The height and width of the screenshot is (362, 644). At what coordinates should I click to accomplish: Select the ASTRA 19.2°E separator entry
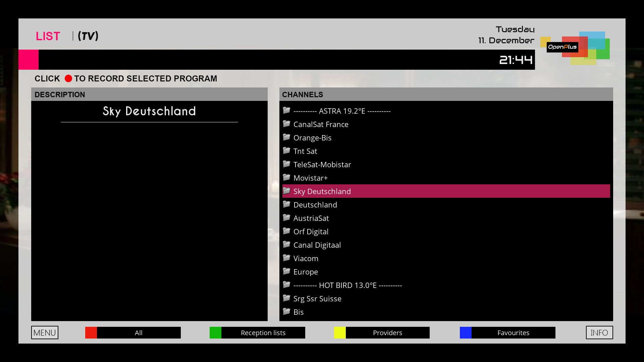tap(446, 111)
